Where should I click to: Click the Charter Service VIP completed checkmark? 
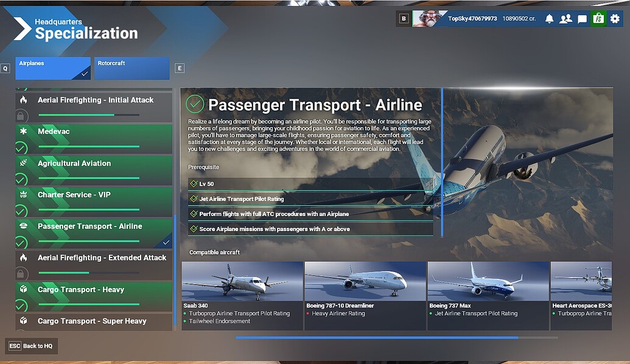coord(21,211)
